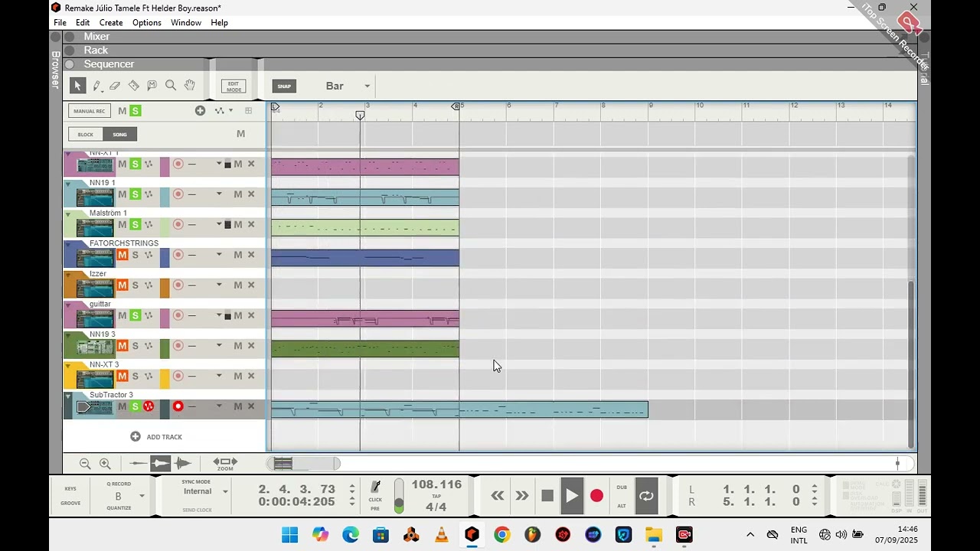Viewport: 980px width, 551px height.
Task: Toggle EDIT MODE button
Action: [x=234, y=86]
